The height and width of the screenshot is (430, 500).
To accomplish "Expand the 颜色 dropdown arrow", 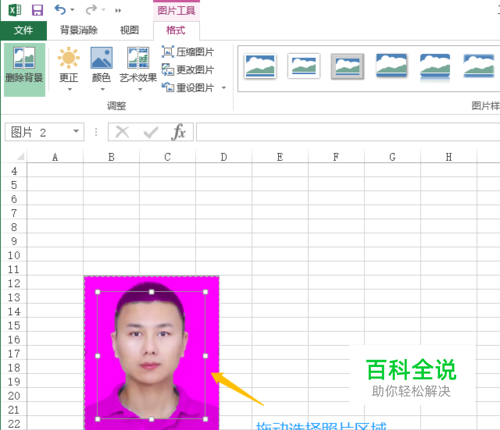I will [103, 89].
